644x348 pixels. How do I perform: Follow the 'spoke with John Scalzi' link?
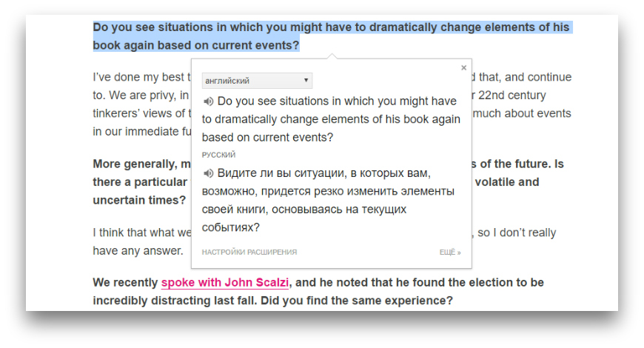click(x=225, y=283)
